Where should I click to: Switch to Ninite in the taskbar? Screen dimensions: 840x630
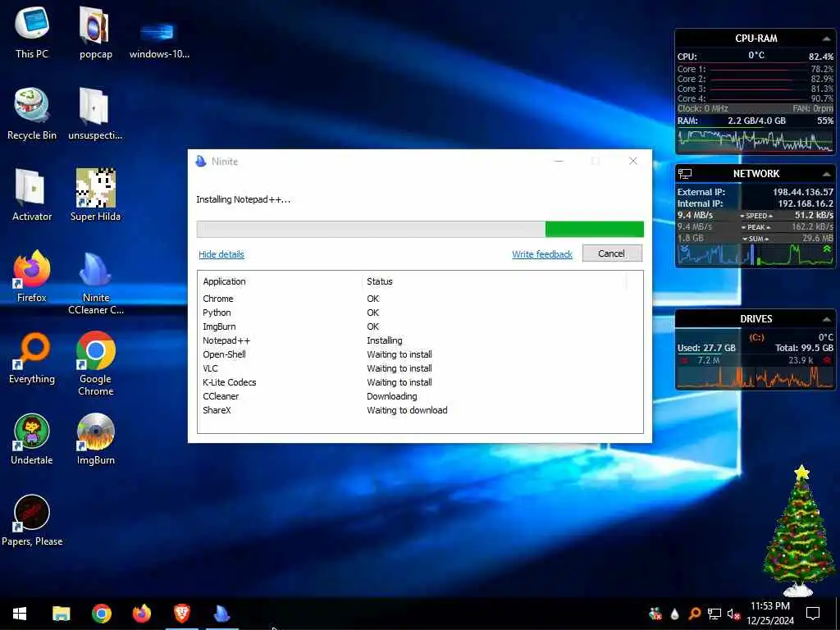pyautogui.click(x=221, y=614)
